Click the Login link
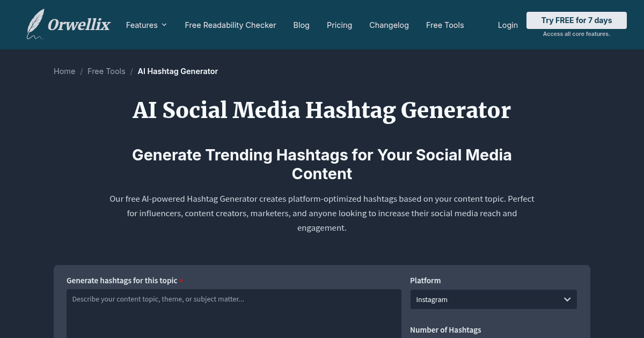Viewport: 644px width, 338px height. [508, 25]
